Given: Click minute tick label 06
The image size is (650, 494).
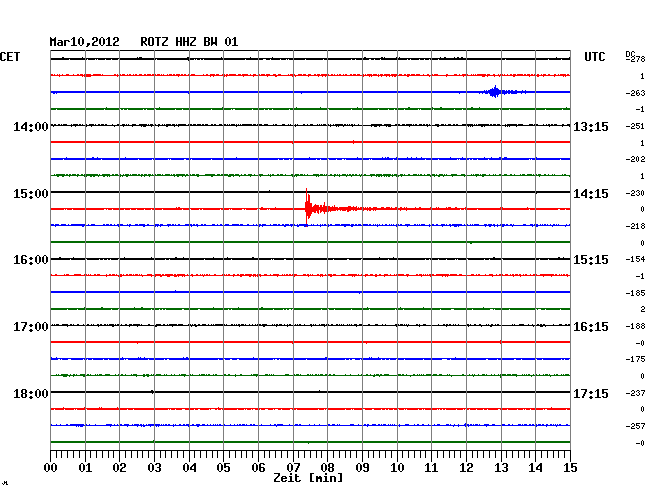Looking at the screenshot, I should click(258, 467).
